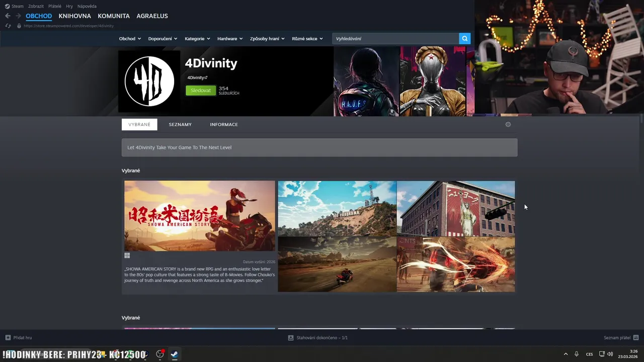Open the Showa American Story capsule image
The width and height of the screenshot is (644, 362).
coord(200,216)
